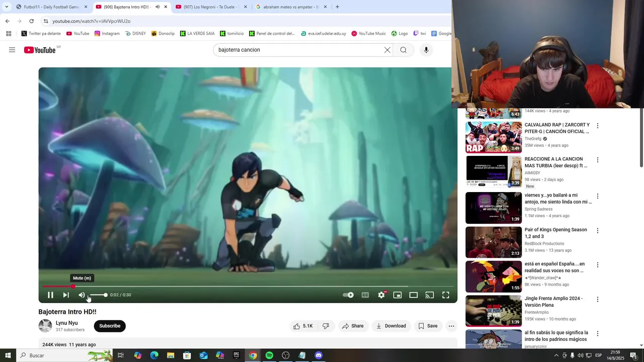Open the Apps grid in bookmarks bar

pos(9,34)
